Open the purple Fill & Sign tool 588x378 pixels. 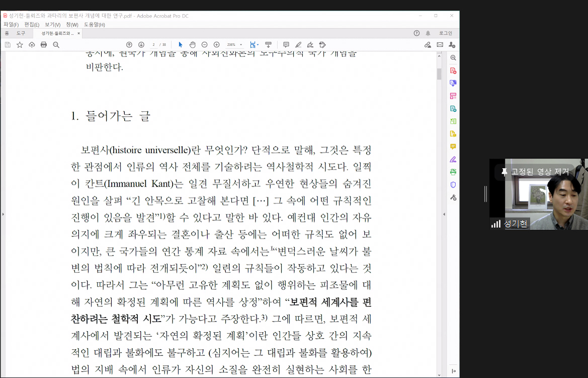453,159
